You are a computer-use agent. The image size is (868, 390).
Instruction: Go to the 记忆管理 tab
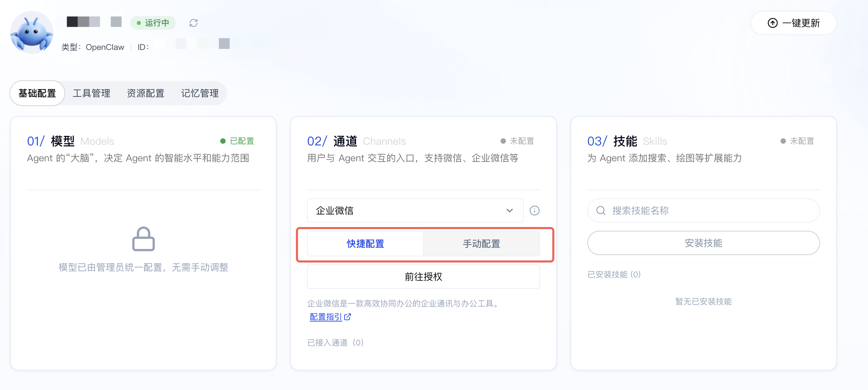pos(200,93)
